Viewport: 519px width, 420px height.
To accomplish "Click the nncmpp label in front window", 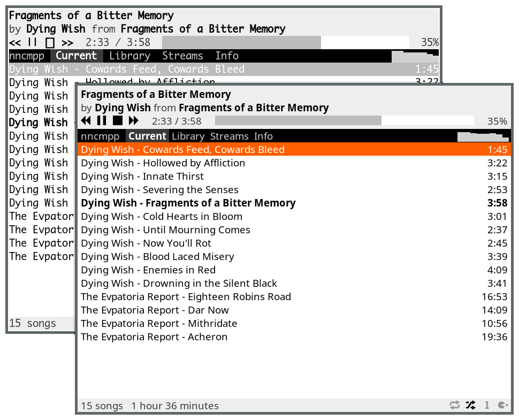I will [x=100, y=136].
